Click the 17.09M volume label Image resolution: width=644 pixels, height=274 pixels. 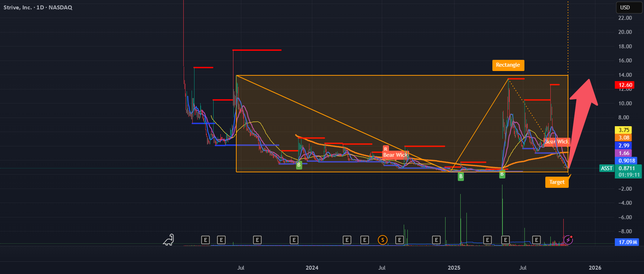pos(628,242)
